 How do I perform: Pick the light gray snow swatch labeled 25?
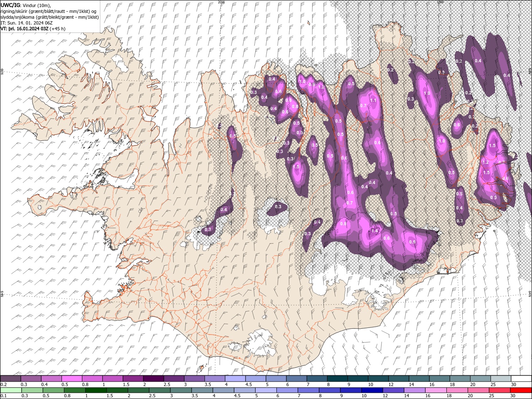coord(500,379)
